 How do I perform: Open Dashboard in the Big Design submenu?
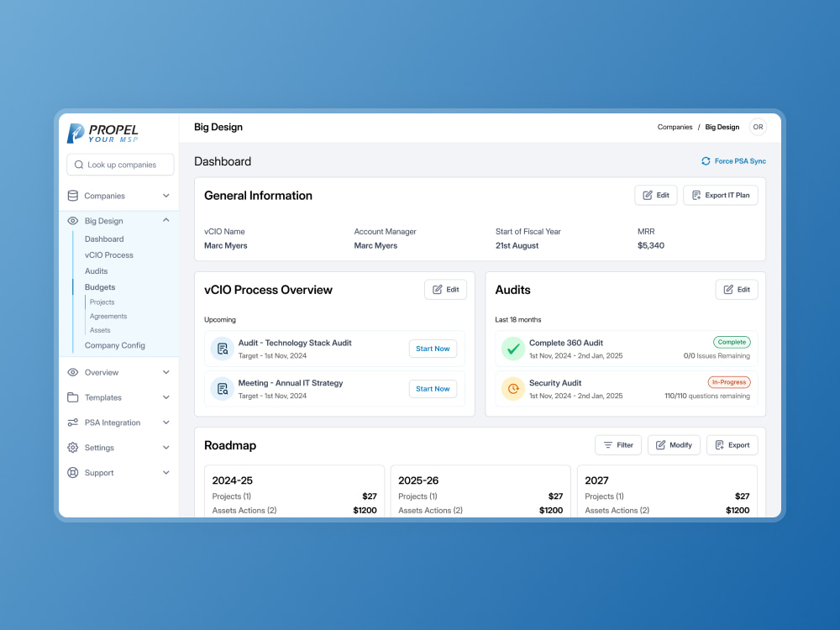(104, 239)
